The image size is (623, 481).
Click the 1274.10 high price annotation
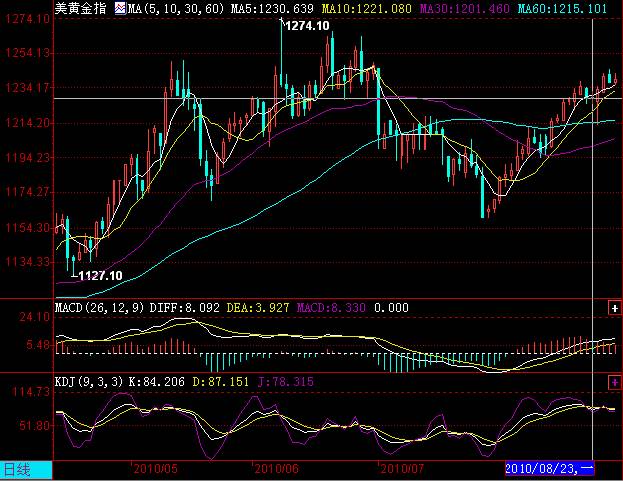[x=307, y=26]
